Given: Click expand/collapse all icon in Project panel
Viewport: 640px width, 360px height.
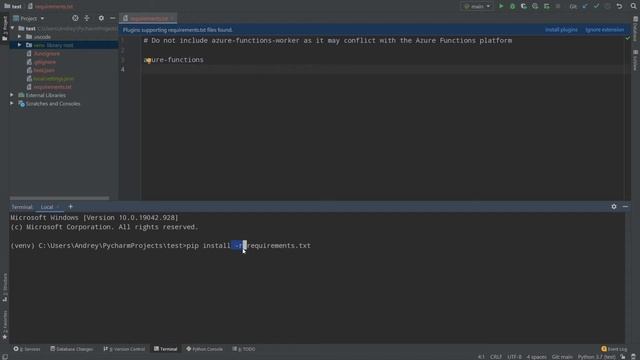Looking at the screenshot, I should coord(87,18).
